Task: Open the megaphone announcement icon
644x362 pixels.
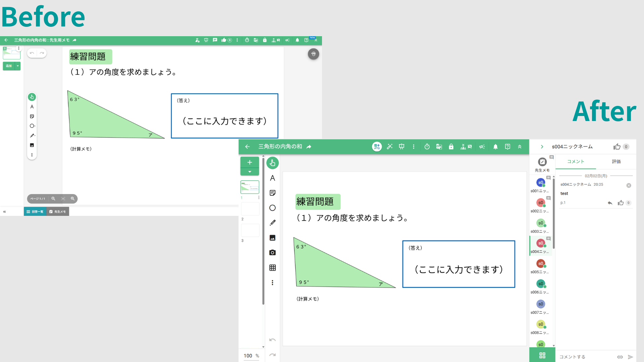Action: tap(482, 146)
